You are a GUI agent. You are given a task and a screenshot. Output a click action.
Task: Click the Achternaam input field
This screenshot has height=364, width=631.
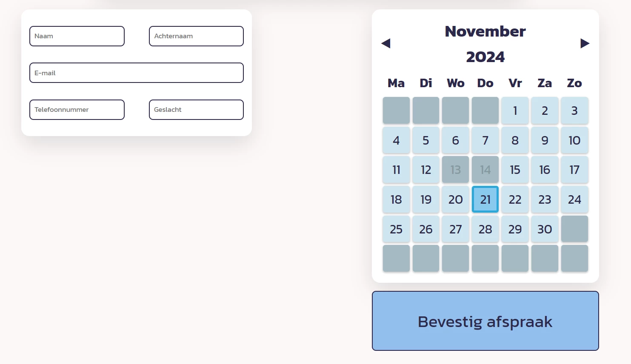196,36
